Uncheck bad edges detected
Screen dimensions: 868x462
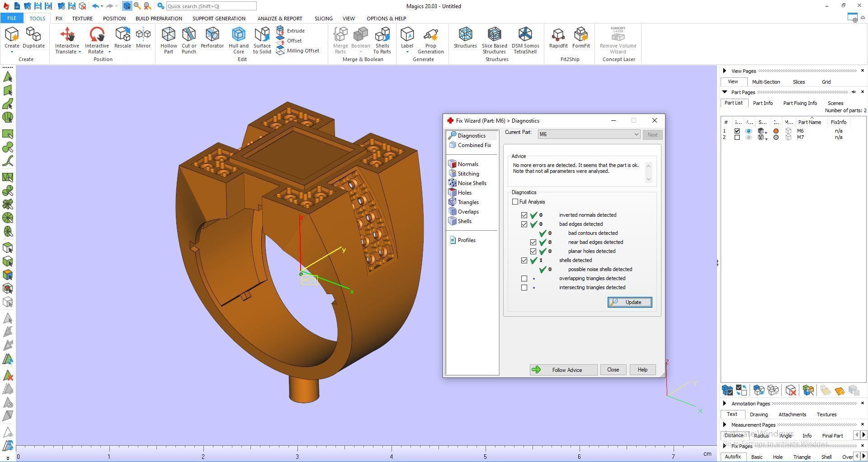pyautogui.click(x=524, y=224)
